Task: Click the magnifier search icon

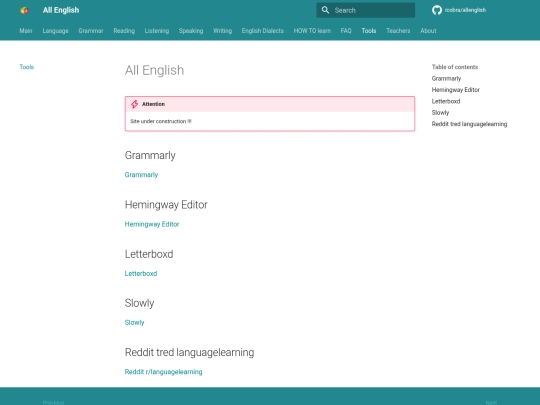Action: click(x=325, y=10)
